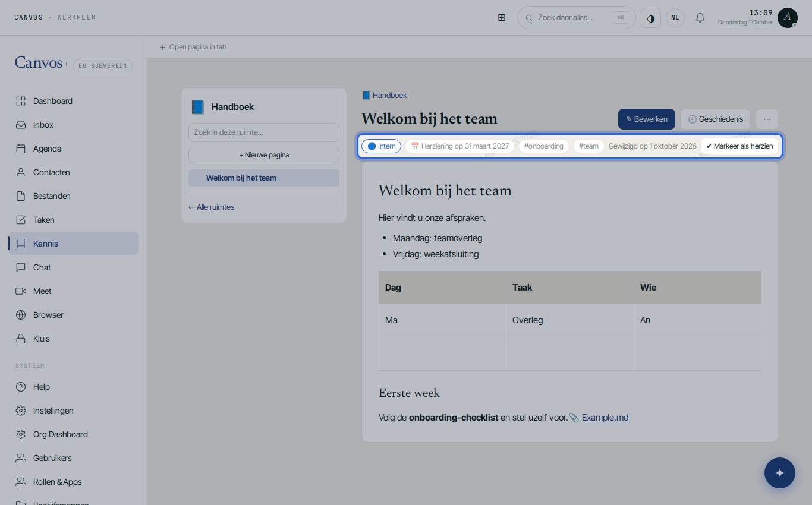Select the #team tag
Viewport: 812px width, 505px height.
[x=588, y=146]
